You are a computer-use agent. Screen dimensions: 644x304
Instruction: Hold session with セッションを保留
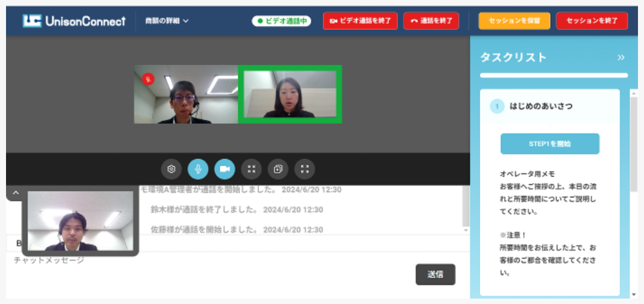coord(515,21)
